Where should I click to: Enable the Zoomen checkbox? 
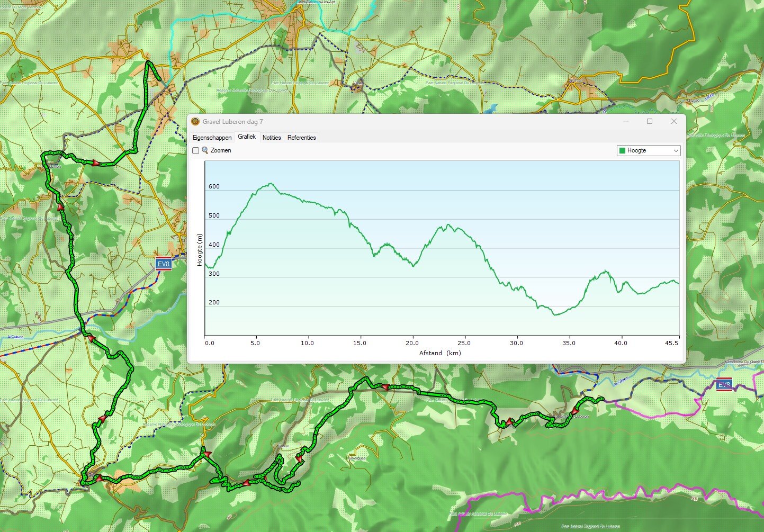click(x=195, y=151)
